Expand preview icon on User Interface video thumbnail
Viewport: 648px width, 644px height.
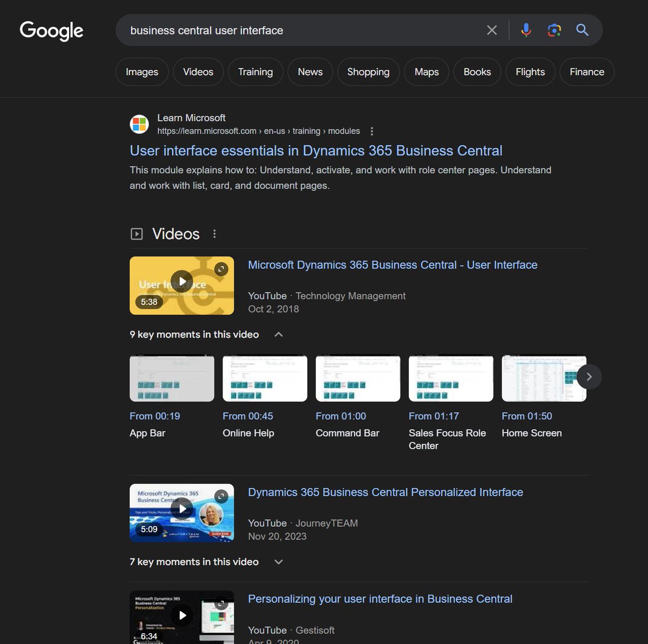coord(221,269)
